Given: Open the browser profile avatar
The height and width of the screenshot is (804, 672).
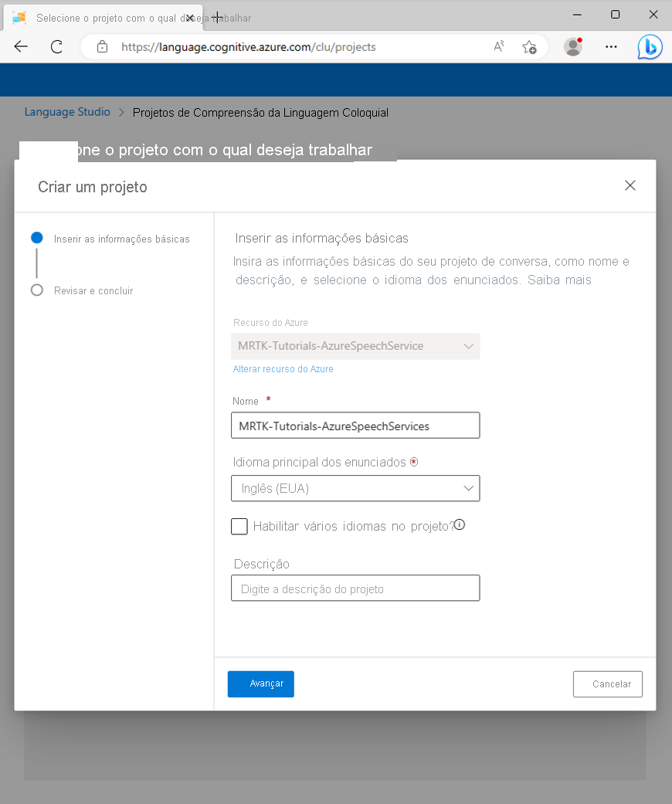Looking at the screenshot, I should [x=573, y=46].
